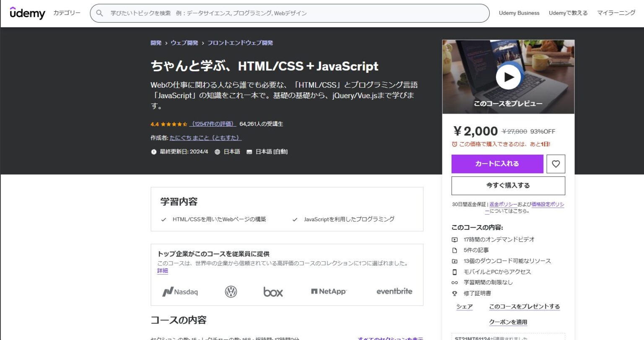
Task: Click the Udemy logo icon
Action: [x=27, y=13]
